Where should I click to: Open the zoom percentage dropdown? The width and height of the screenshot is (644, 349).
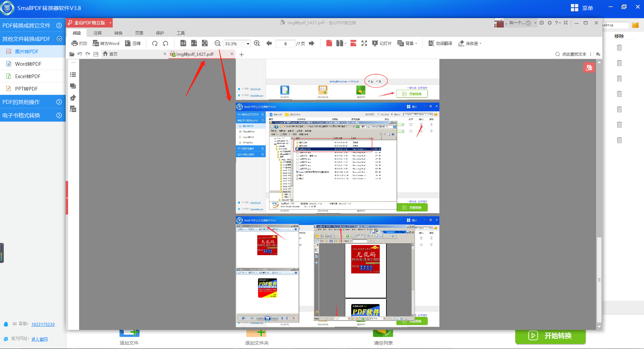248,44
